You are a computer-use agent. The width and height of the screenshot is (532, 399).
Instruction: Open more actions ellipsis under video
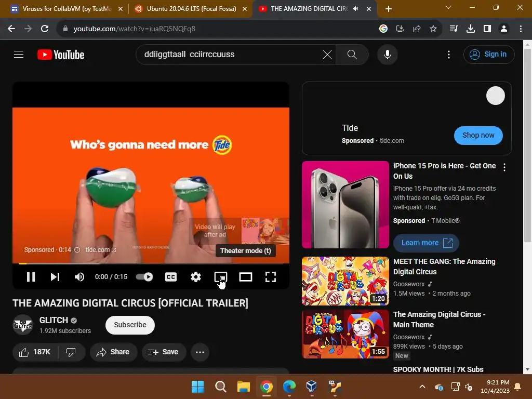(200, 352)
